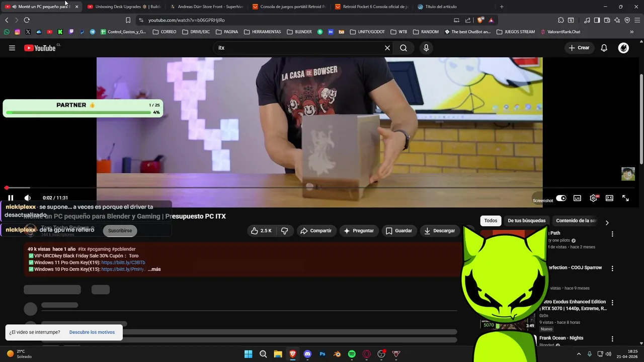Open the YouTube account avatar menu
This screenshot has width=644, height=362.
(623, 48)
